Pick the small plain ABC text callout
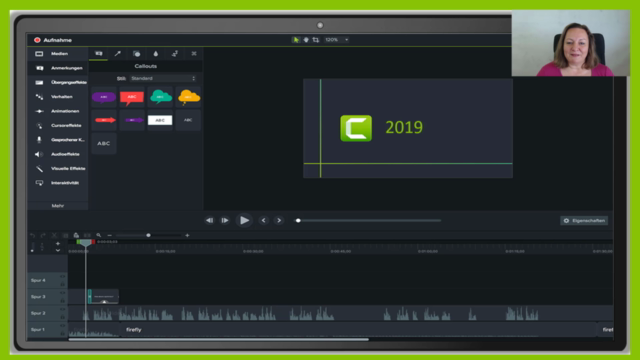Viewport: 640px width, 360px height. [188, 120]
